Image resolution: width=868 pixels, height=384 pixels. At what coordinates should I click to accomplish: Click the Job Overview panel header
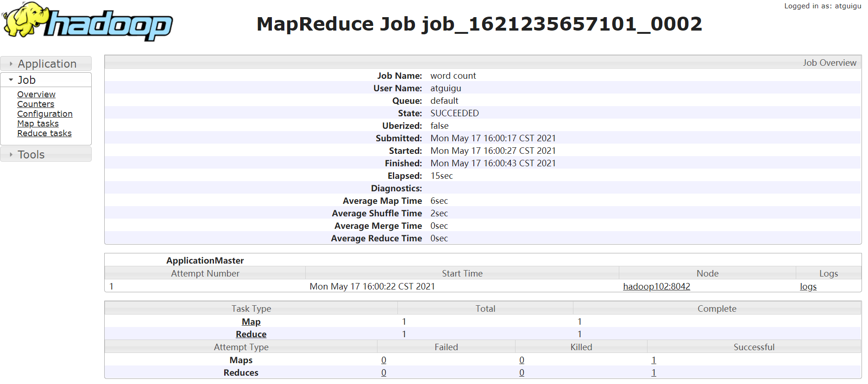pyautogui.click(x=483, y=63)
